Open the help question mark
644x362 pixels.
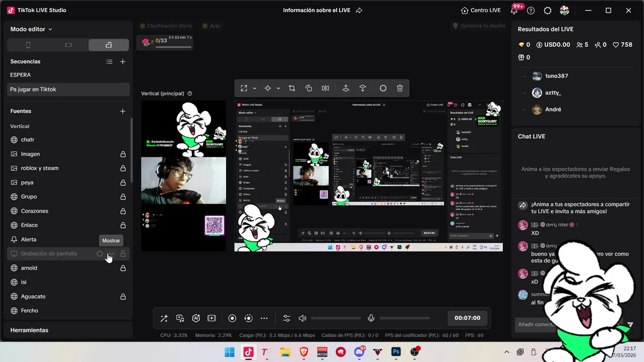tap(531, 11)
